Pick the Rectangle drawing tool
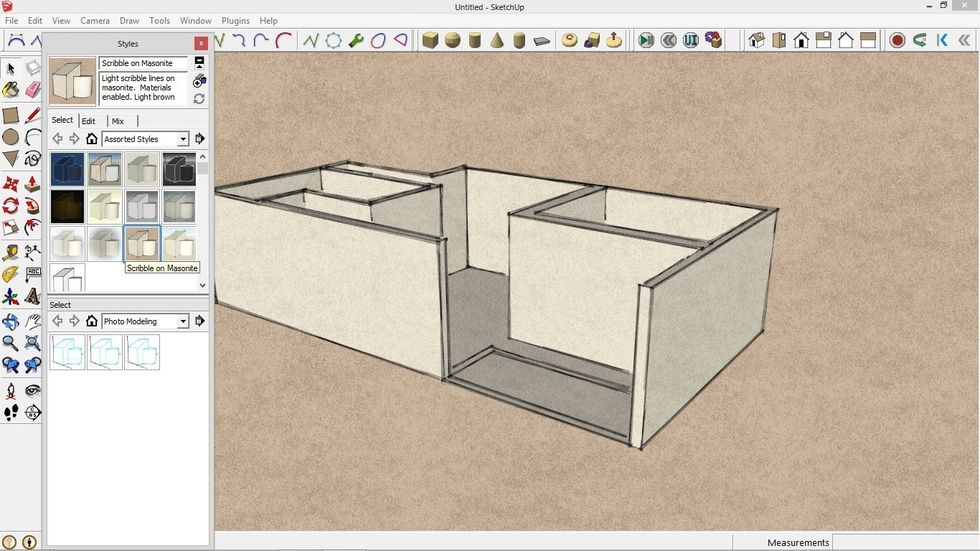 [10, 115]
